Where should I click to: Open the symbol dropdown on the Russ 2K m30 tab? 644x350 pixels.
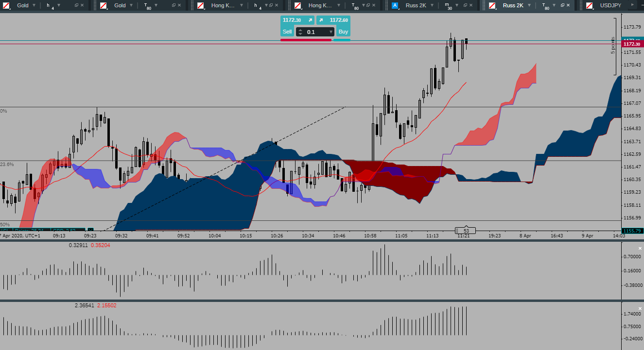(433, 5)
